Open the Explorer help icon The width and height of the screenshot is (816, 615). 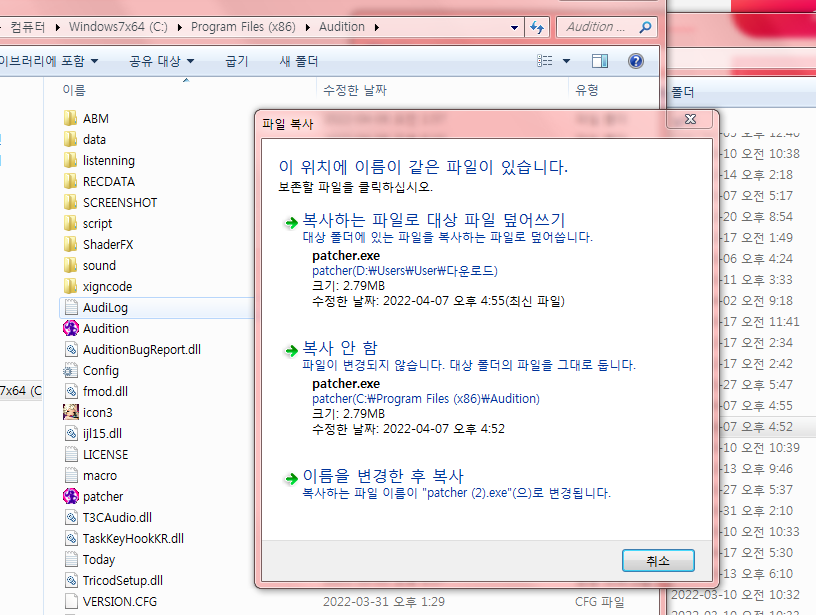point(635,61)
